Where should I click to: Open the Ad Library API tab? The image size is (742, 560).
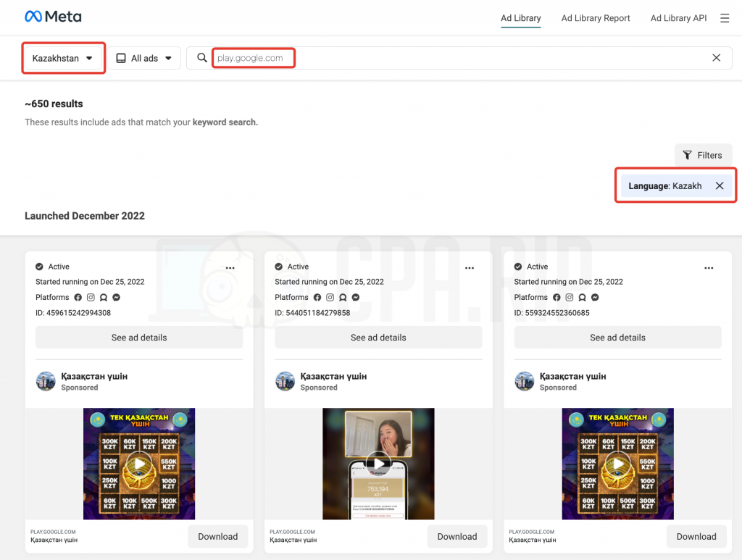pos(678,18)
